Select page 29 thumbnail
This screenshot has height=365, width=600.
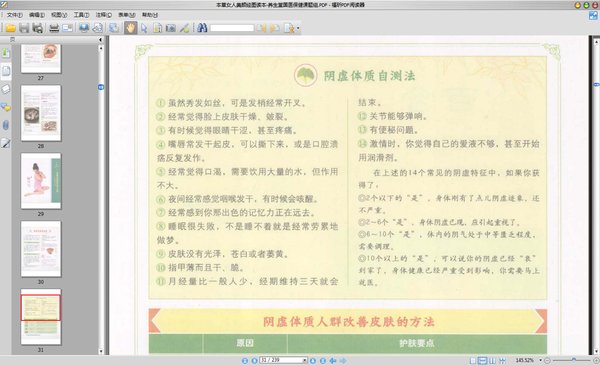(41, 181)
